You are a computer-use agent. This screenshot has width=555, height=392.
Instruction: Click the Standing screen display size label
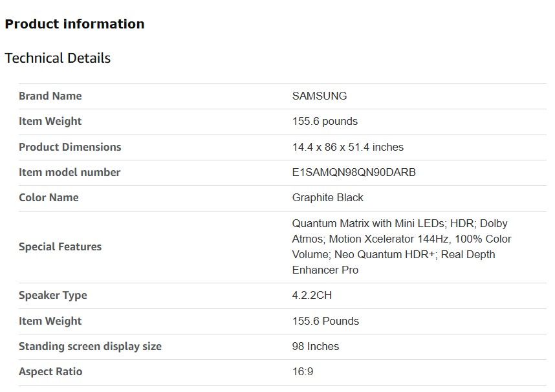[90, 346]
